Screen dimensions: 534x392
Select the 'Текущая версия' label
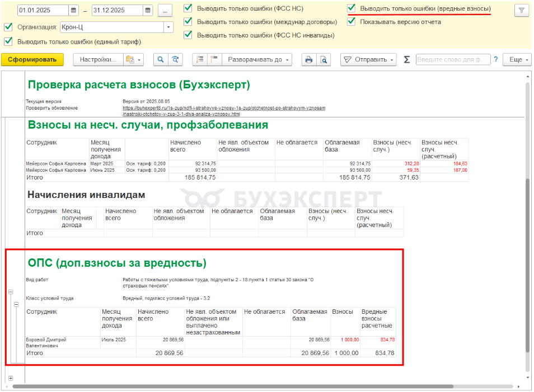coord(44,101)
